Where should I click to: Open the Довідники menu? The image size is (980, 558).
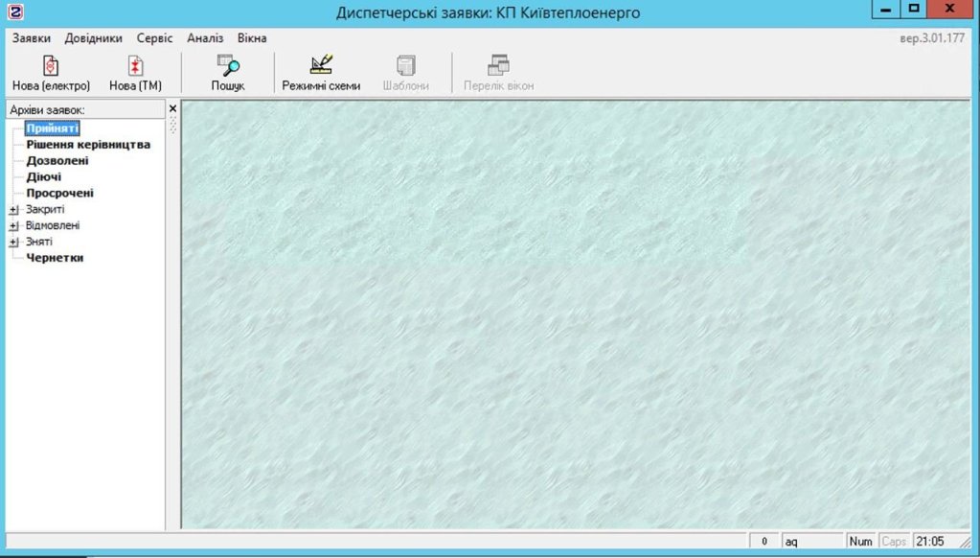(x=93, y=38)
